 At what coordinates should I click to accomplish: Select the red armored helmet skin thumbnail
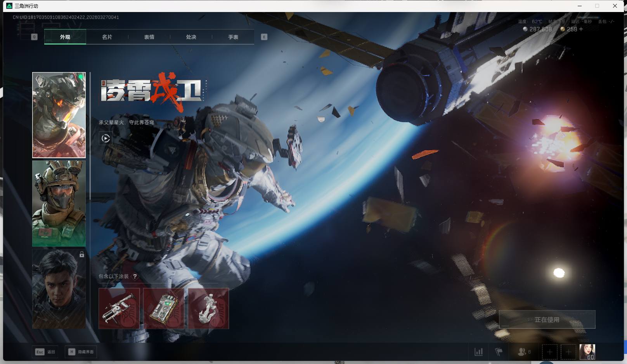pyautogui.click(x=59, y=115)
